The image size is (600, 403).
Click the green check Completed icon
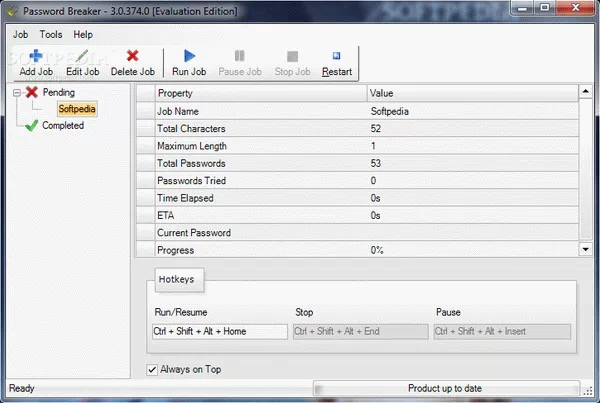tap(31, 125)
